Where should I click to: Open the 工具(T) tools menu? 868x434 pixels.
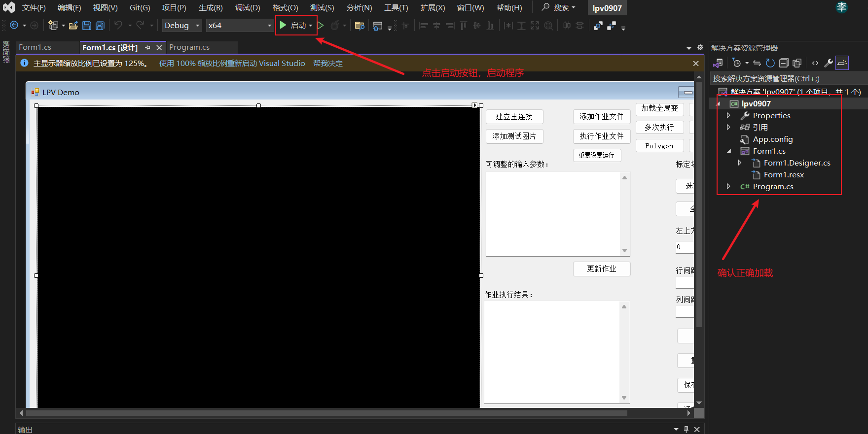(x=396, y=8)
